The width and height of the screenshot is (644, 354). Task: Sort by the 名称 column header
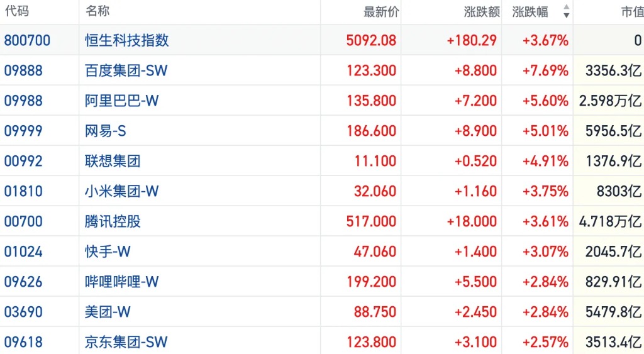[97, 11]
